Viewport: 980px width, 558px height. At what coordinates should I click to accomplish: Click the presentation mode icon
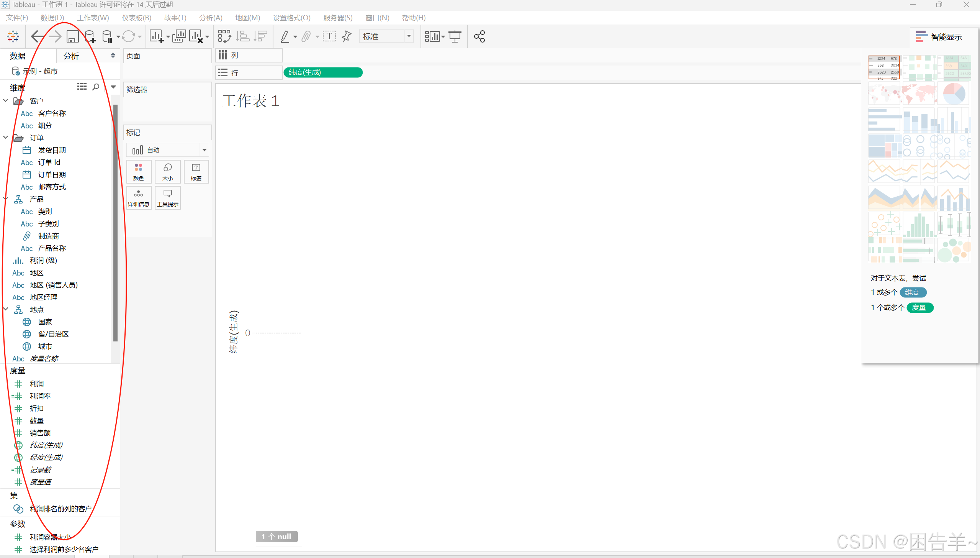point(455,37)
